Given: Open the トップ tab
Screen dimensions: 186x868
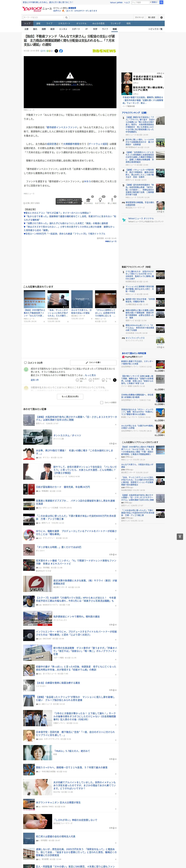Looking at the screenshot, I should point(27,24).
